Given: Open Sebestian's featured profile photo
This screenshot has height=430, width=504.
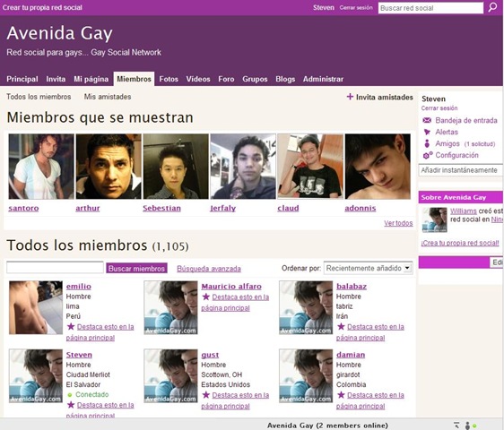Looking at the screenshot, I should tap(176, 167).
